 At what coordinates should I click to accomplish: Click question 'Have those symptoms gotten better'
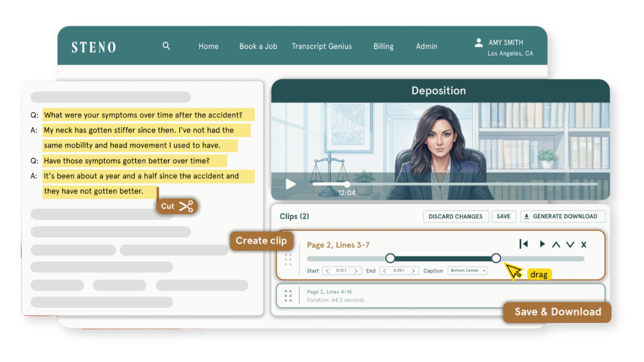pyautogui.click(x=127, y=161)
